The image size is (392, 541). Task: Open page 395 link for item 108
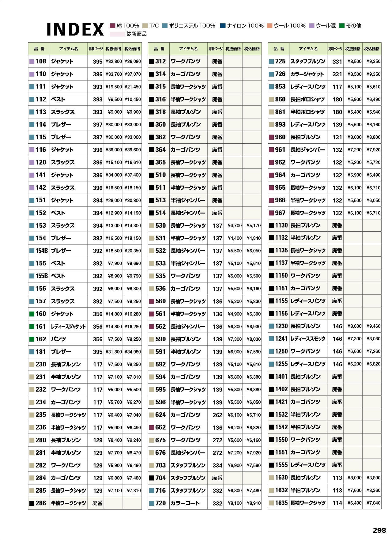pyautogui.click(x=98, y=62)
